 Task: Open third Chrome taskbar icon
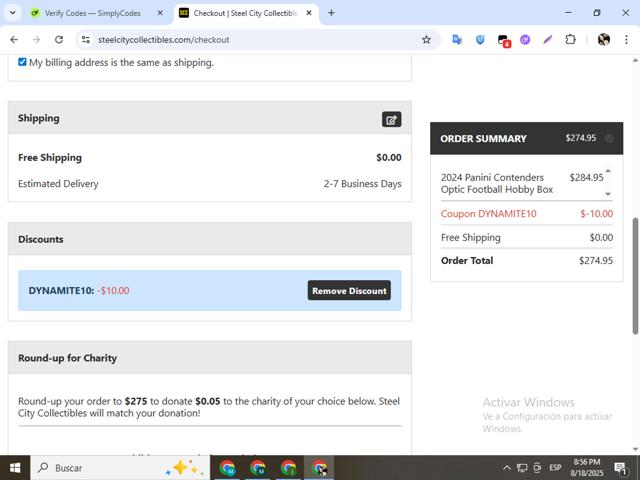(288, 468)
